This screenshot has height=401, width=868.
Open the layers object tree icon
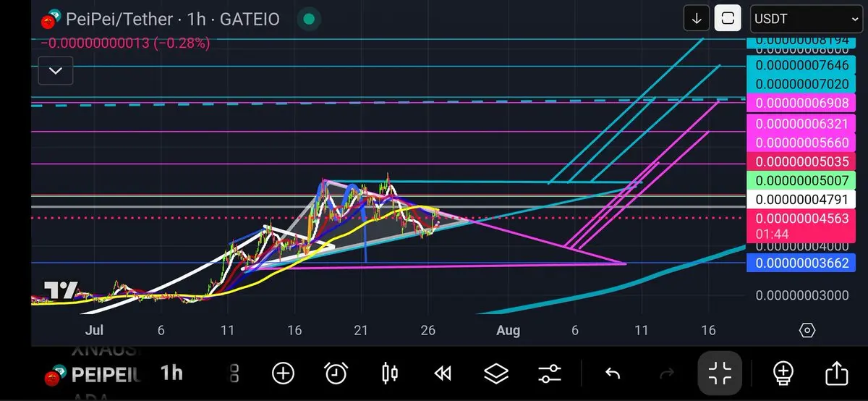pos(496,373)
